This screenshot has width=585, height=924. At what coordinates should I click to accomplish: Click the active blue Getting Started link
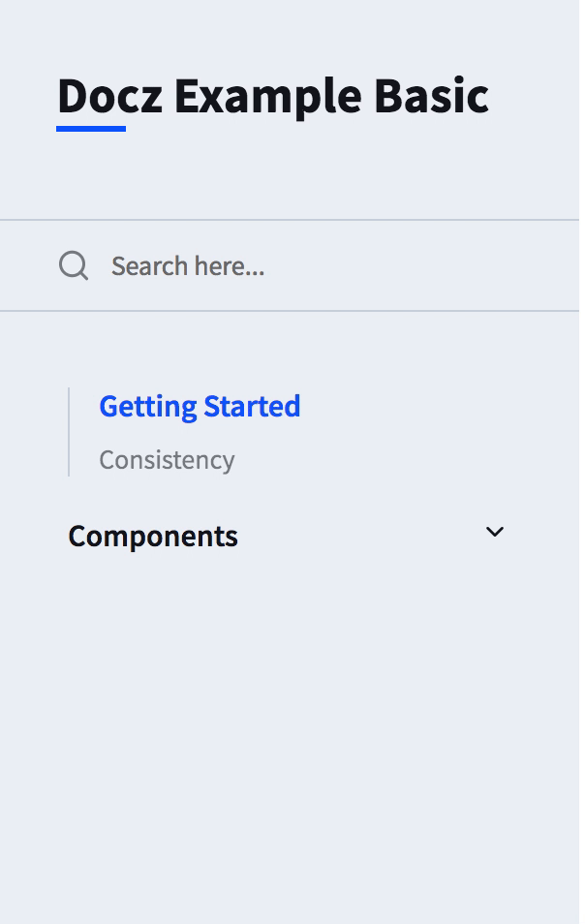tap(200, 407)
